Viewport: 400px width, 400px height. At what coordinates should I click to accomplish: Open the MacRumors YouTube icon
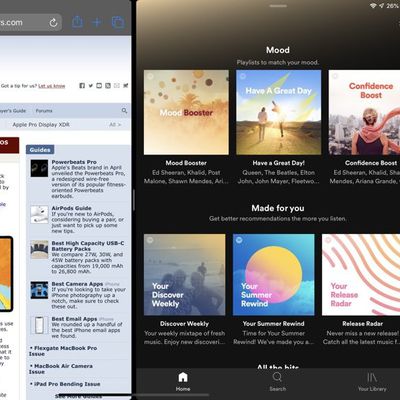pyautogui.click(x=99, y=86)
